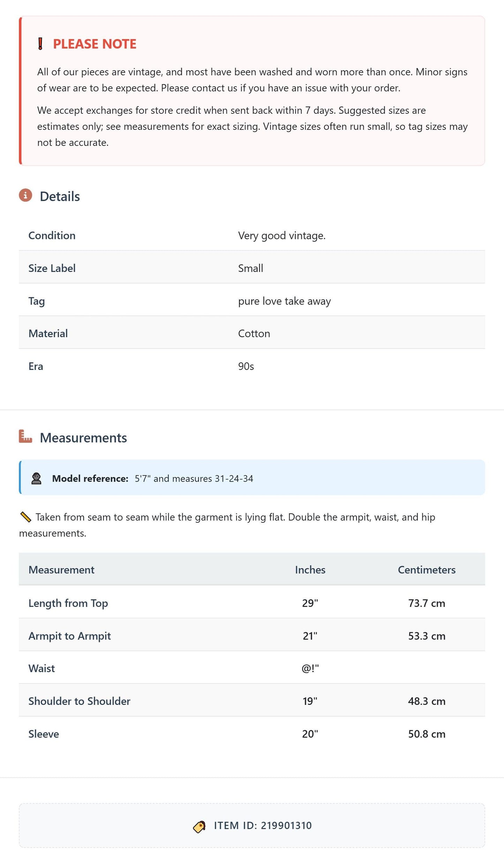Click the model reference person icon
The height and width of the screenshot is (864, 504).
(x=36, y=478)
